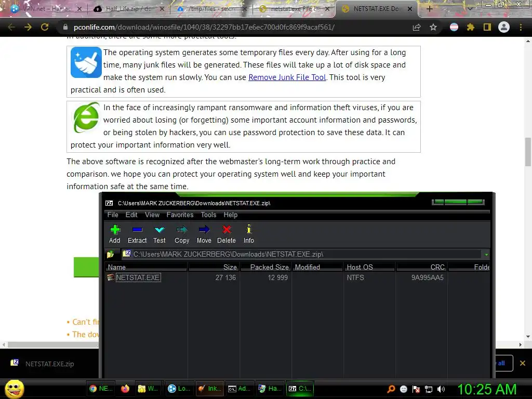Open the Chrome three-dot menu

click(521, 27)
